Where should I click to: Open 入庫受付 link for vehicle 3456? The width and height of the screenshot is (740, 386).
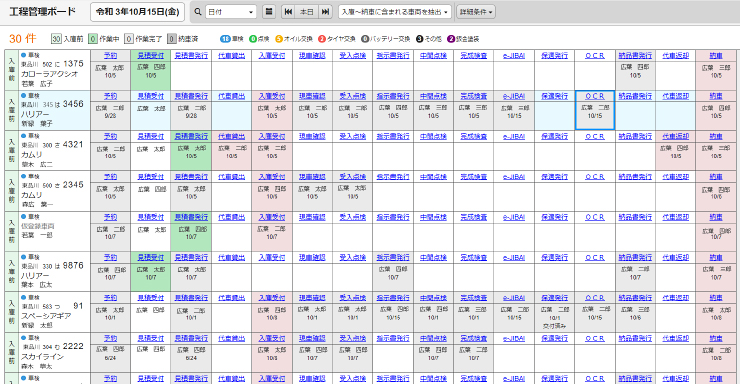[272, 96]
